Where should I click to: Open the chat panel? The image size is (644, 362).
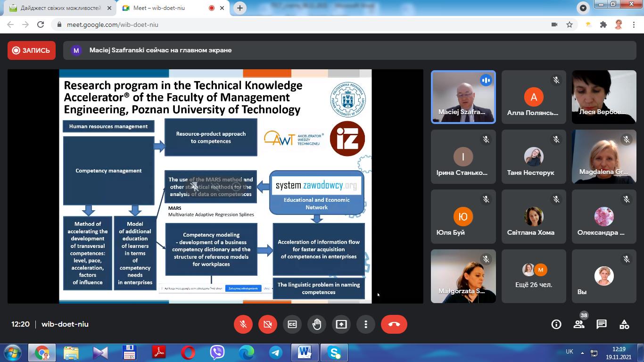coord(602,324)
